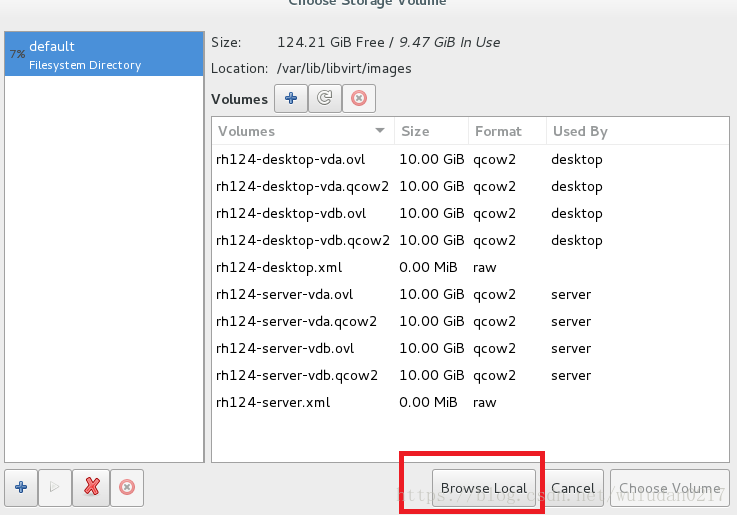737x515 pixels.
Task: Open the Browse Local button
Action: (484, 488)
